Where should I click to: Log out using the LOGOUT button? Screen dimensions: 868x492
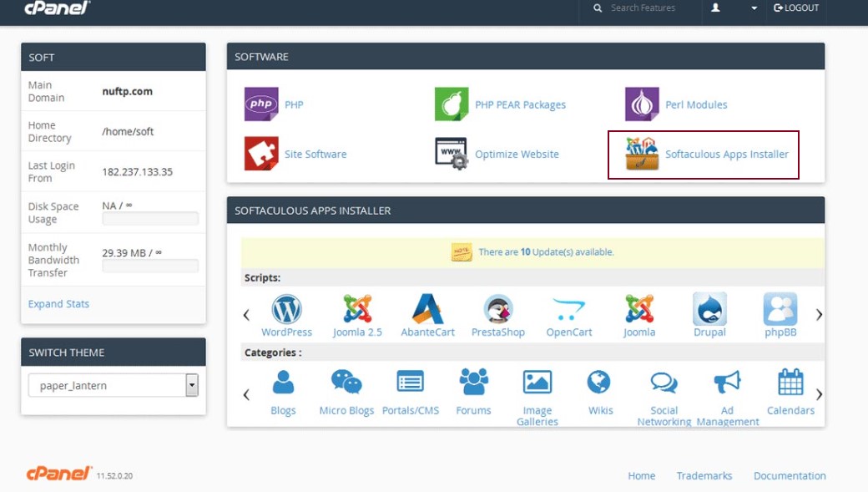[x=796, y=8]
